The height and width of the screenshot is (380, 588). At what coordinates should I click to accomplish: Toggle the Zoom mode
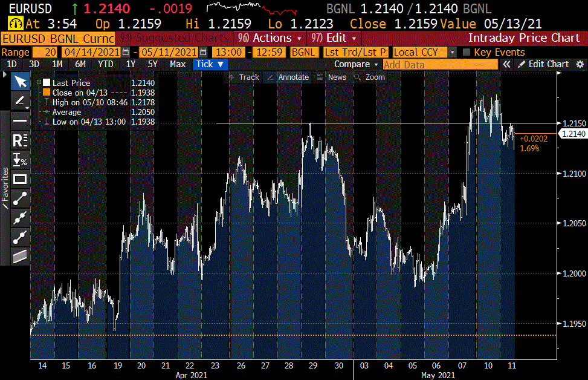coord(370,77)
